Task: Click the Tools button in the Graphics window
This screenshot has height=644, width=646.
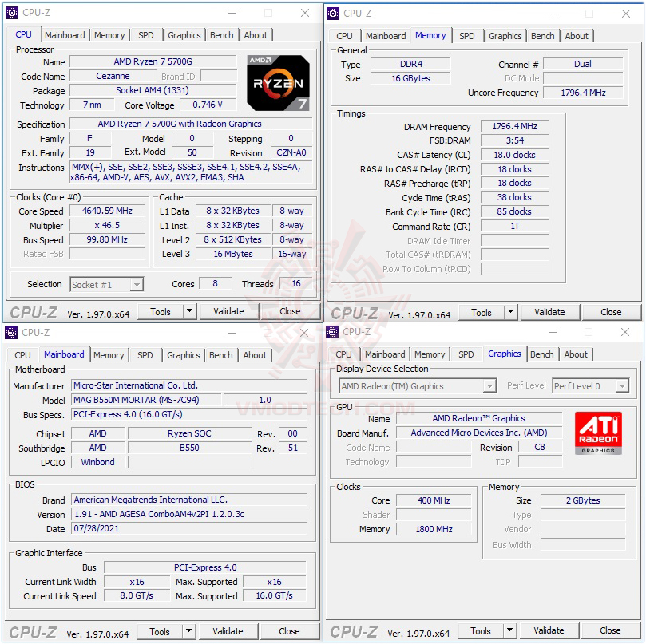Action: [x=481, y=630]
